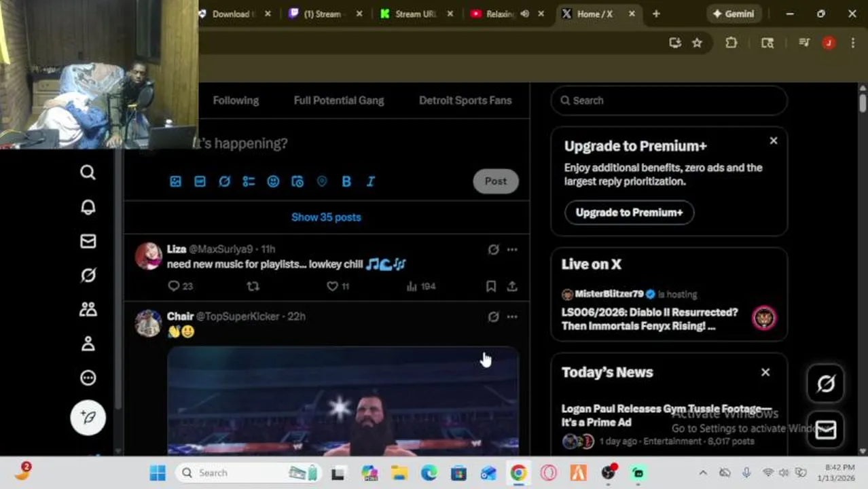Open Diablo II Resurrected live broadcast
868x489 pixels.
tap(649, 319)
